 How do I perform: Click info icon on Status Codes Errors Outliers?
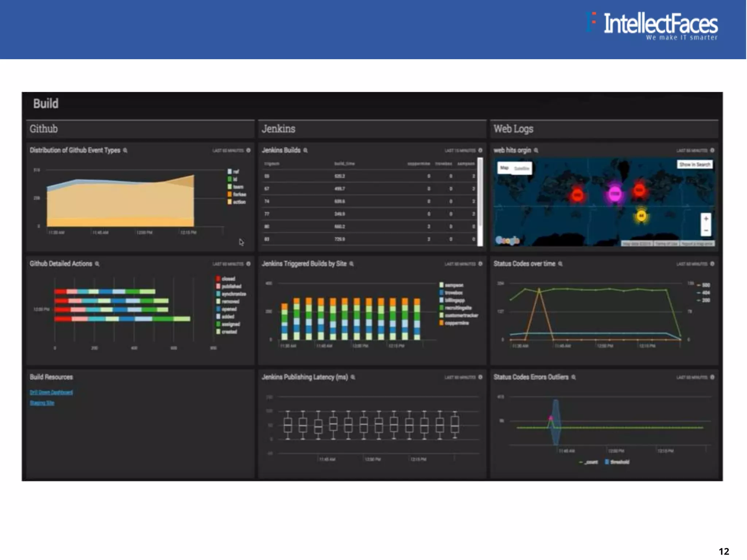(712, 377)
